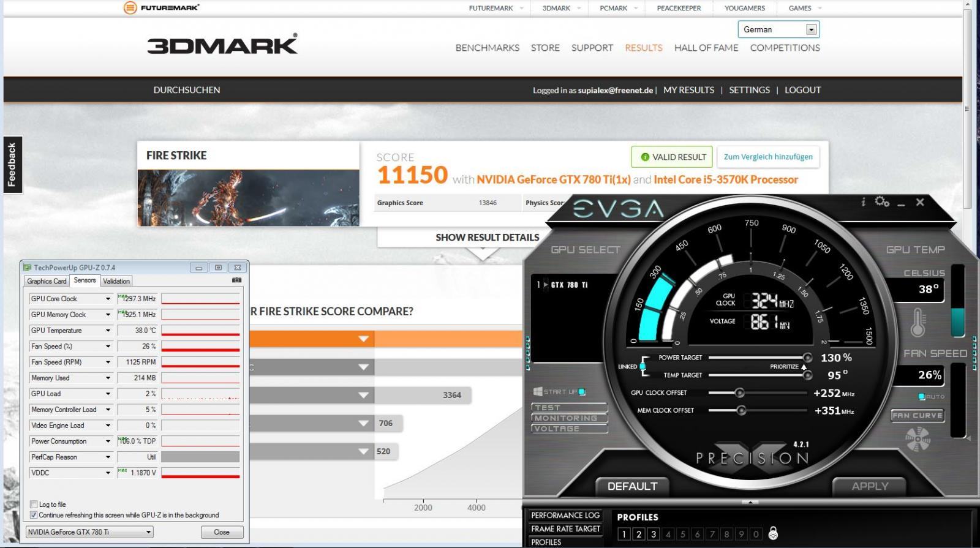Expand the orange comparison bar chevron
980x548 pixels.
click(x=363, y=339)
